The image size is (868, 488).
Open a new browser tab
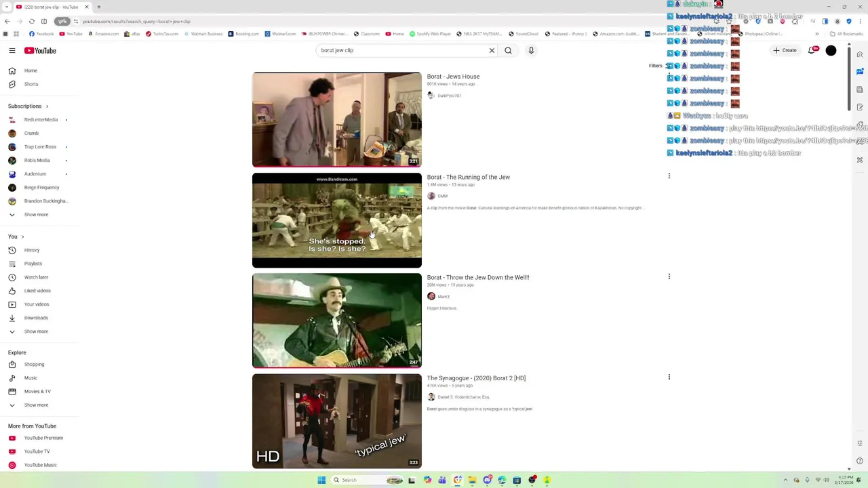click(99, 7)
